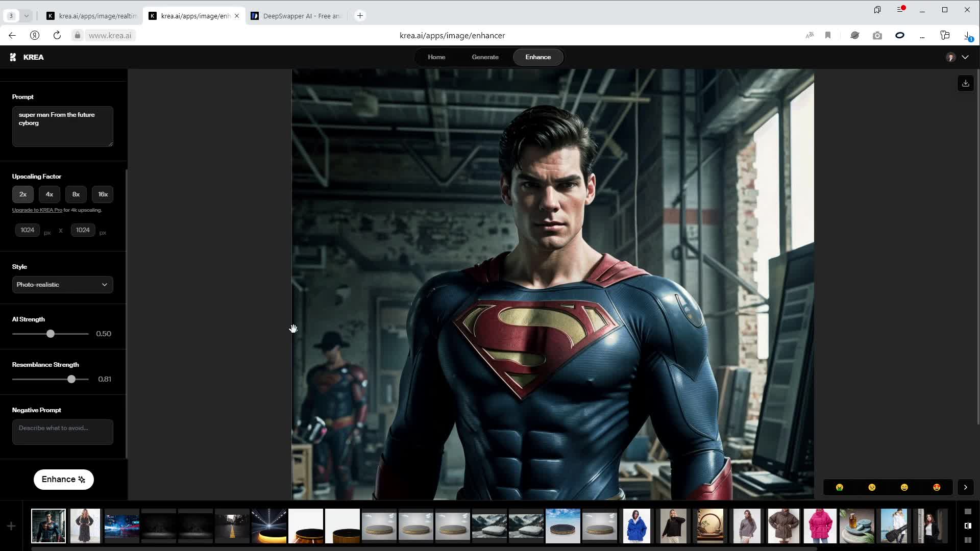Select 4x upscaling factor

[x=50, y=194]
